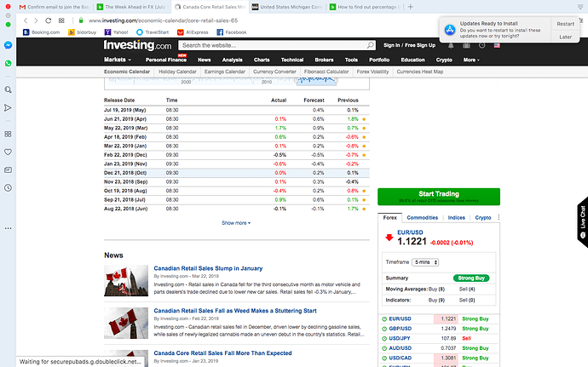Open the Live Chat side widget
The image size is (588, 367).
(583, 222)
